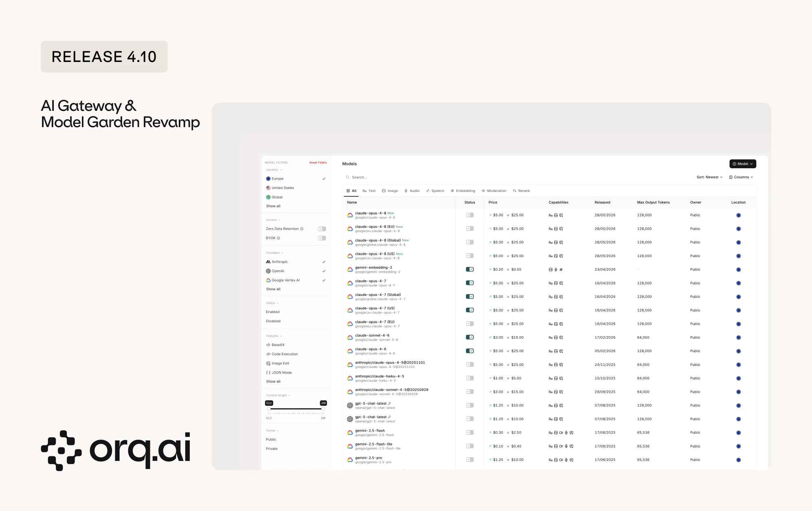
Task: Click capabilities icons of gemini-embedding-2 row
Action: 556,269
